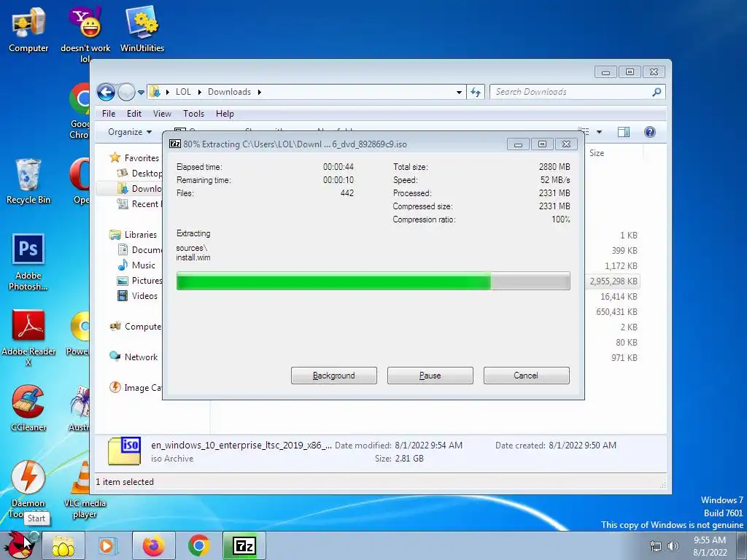747x560 pixels.
Task: Click Explorer's forward navigation arrow
Action: tap(126, 92)
